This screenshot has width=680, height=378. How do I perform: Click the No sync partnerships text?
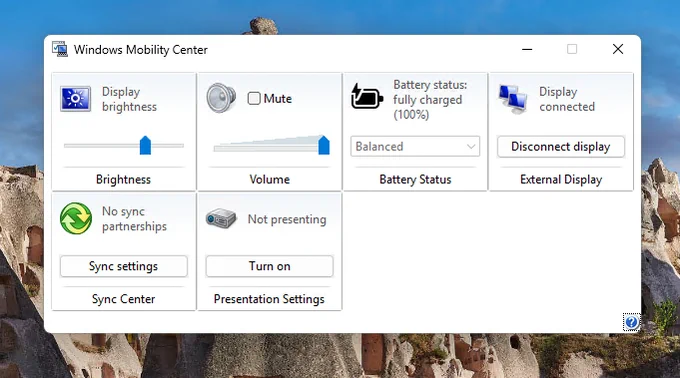[134, 219]
